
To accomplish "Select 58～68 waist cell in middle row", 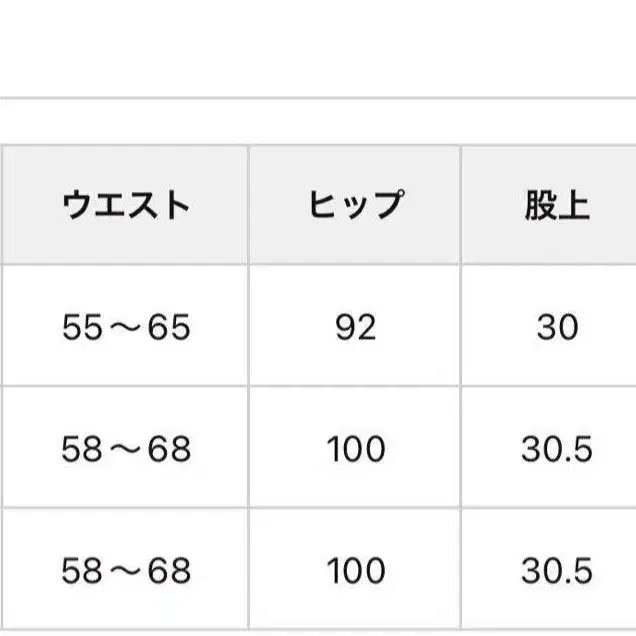I will (x=125, y=449).
